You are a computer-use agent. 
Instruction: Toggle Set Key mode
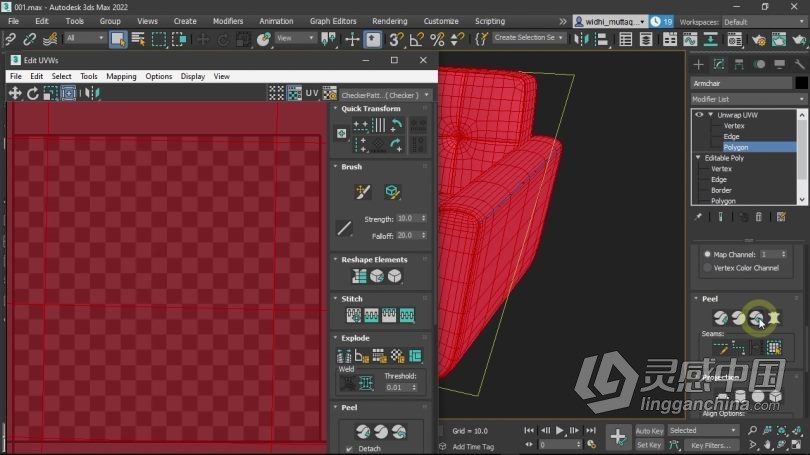pyautogui.click(x=649, y=445)
